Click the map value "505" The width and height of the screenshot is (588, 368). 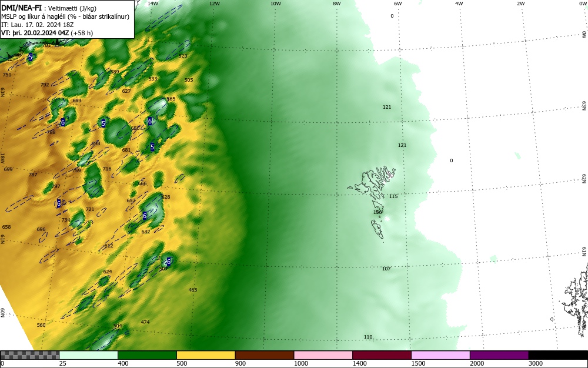[x=189, y=80]
